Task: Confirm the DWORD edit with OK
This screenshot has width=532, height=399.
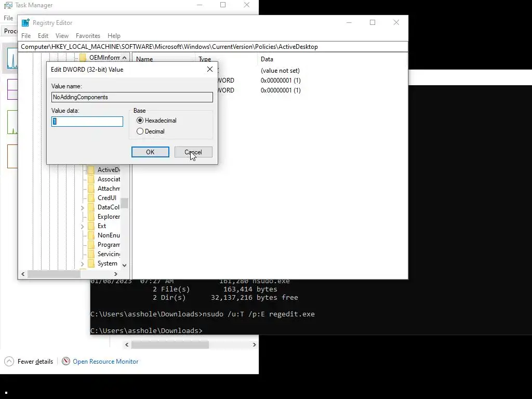Action: (150, 152)
